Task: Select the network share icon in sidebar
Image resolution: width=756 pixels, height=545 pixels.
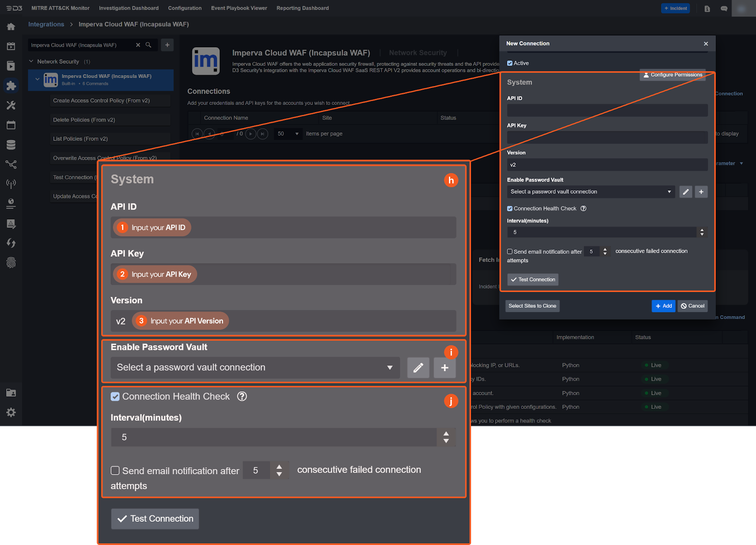Action: (x=11, y=164)
